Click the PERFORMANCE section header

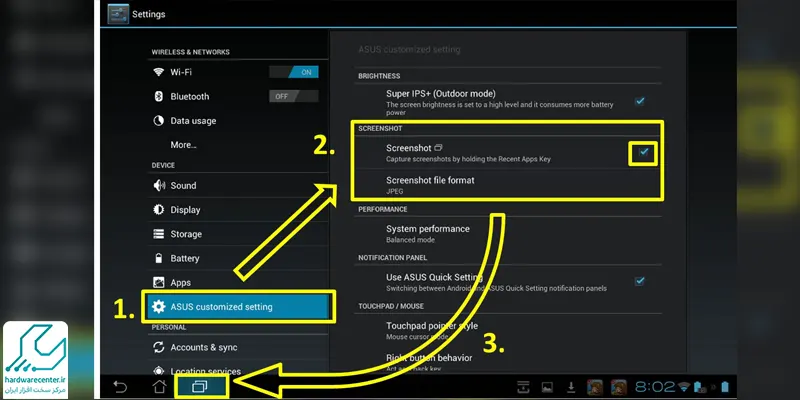tap(383, 209)
